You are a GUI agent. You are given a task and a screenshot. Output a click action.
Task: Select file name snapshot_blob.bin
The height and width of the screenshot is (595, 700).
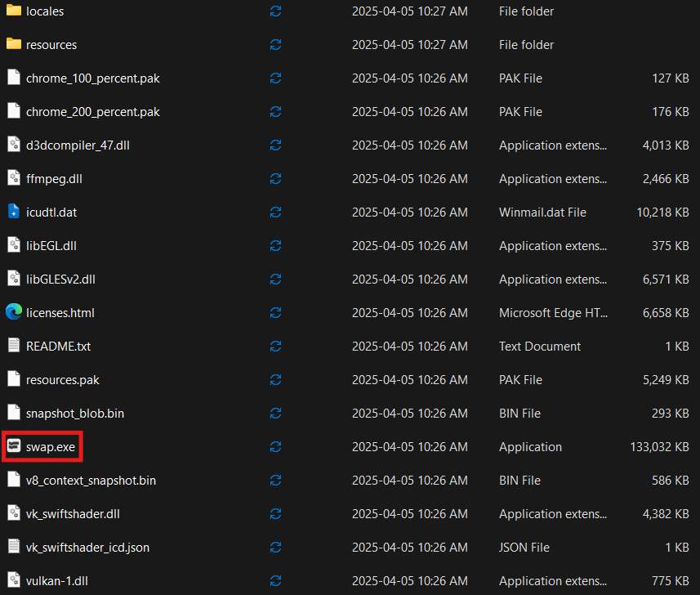point(75,414)
